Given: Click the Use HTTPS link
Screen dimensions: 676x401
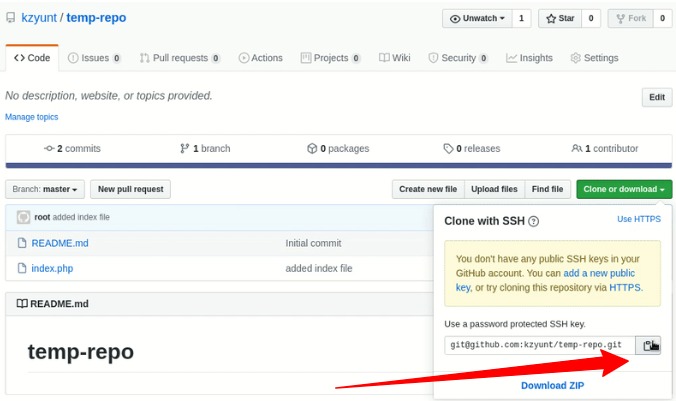Looking at the screenshot, I should click(x=638, y=219).
